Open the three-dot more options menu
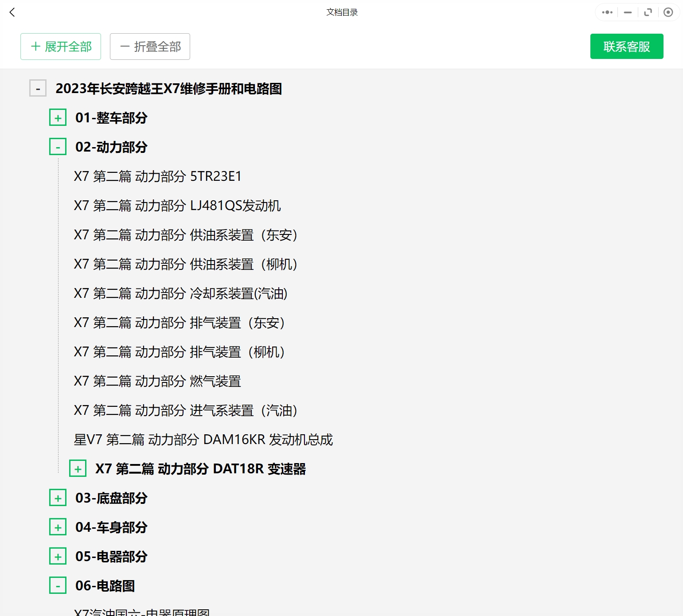 click(x=607, y=12)
